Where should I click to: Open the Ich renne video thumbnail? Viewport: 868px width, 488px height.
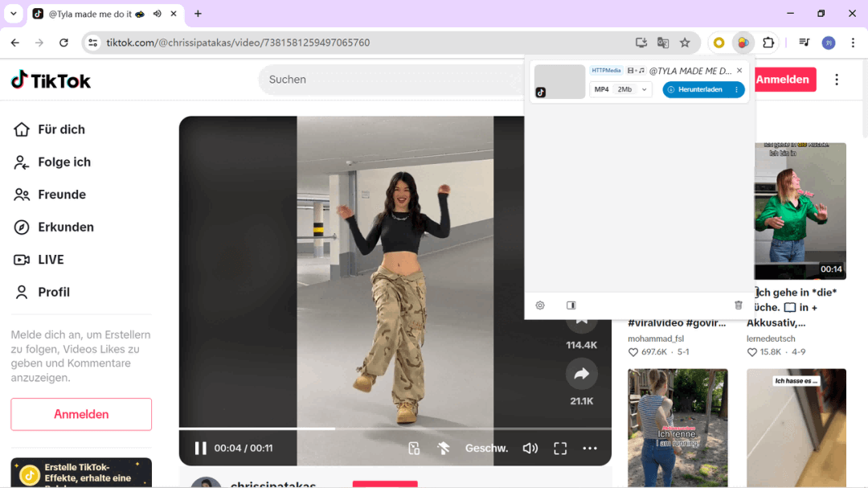(678, 428)
